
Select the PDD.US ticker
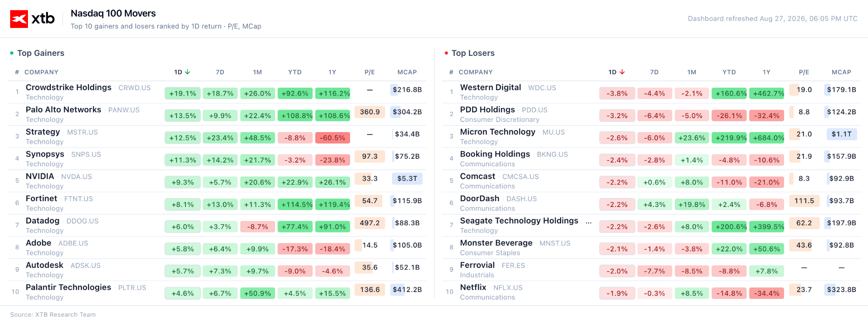point(535,110)
